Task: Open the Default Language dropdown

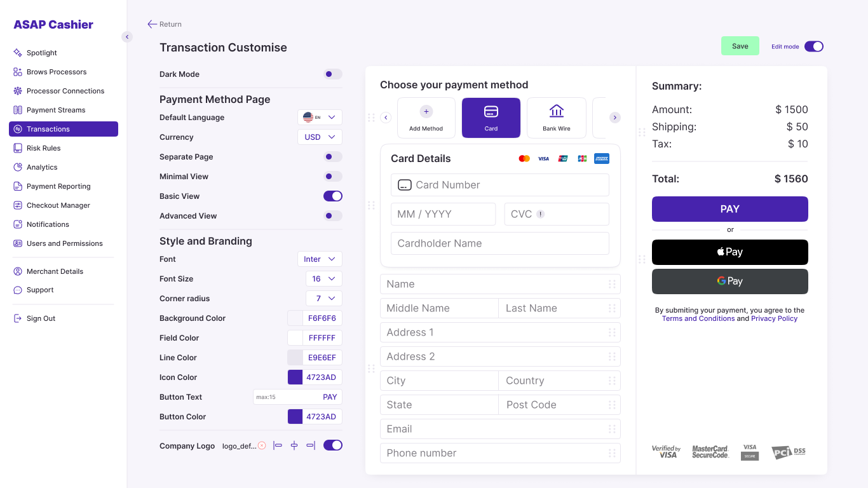Action: tap(320, 118)
